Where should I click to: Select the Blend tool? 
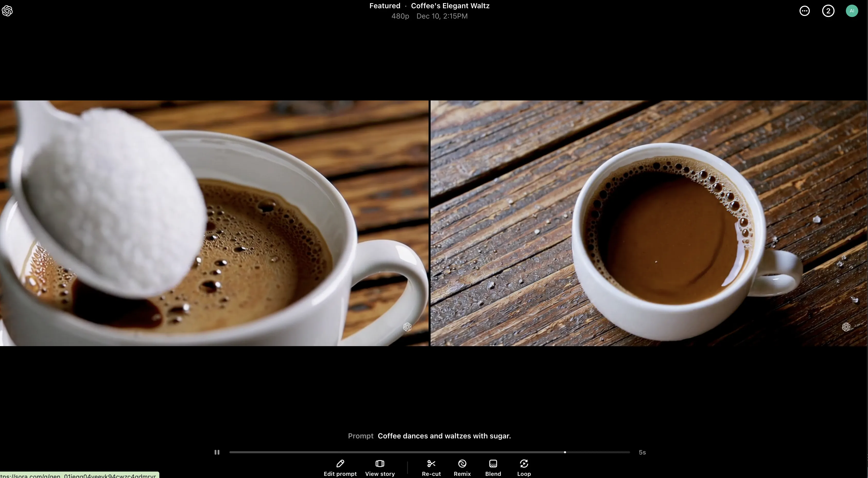point(493,467)
